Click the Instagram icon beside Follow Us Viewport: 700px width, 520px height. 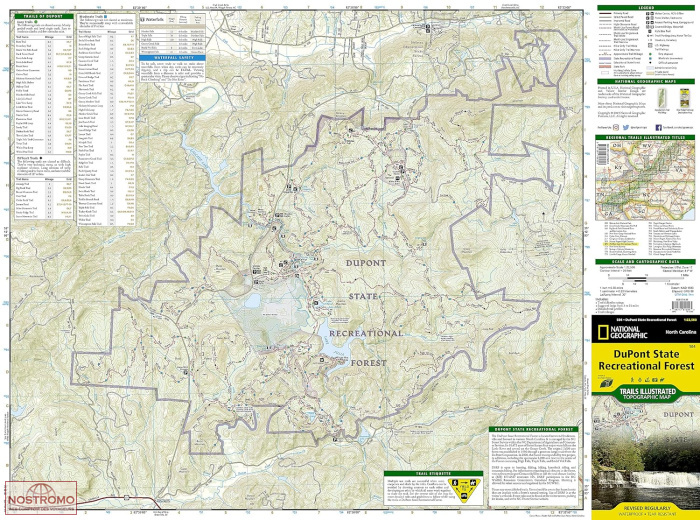tap(616, 128)
